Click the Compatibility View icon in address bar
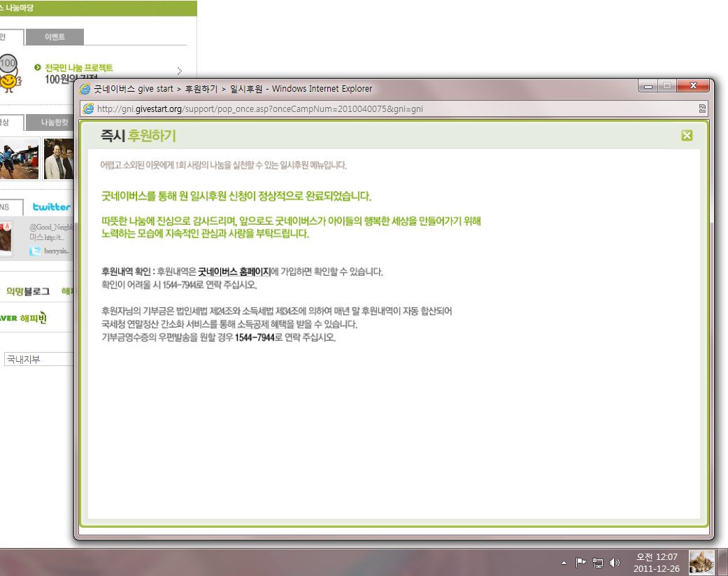 [702, 108]
